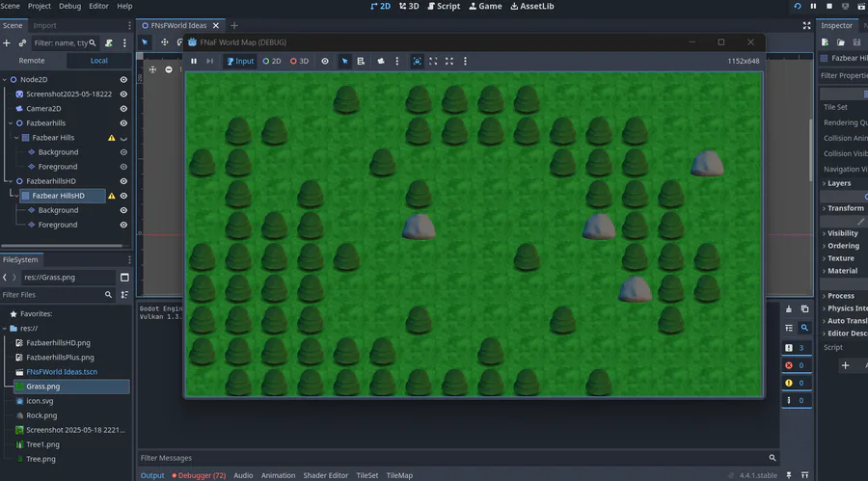Image resolution: width=868 pixels, height=481 pixels.
Task: Click the keep aspect fullscreen icon in game toolbar
Action: point(433,61)
